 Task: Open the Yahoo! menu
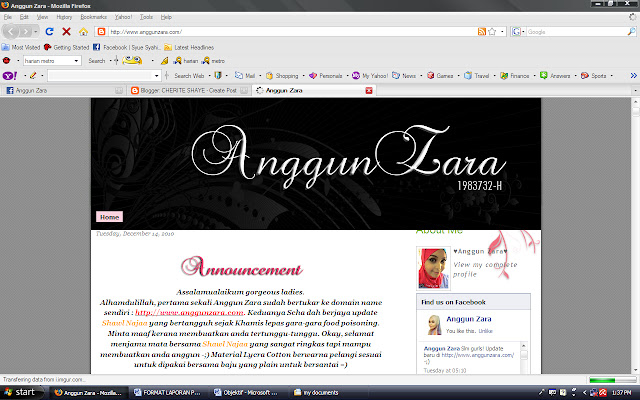123,17
